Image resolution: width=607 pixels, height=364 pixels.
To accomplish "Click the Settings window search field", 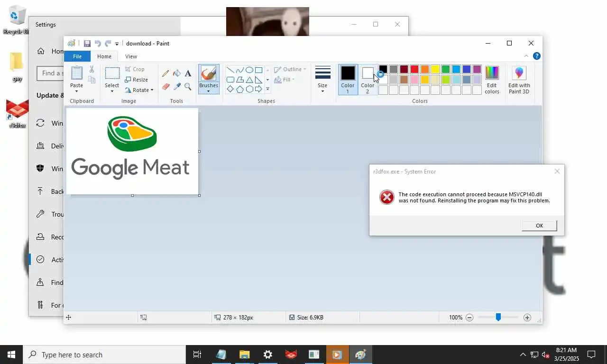I will 50,73.
